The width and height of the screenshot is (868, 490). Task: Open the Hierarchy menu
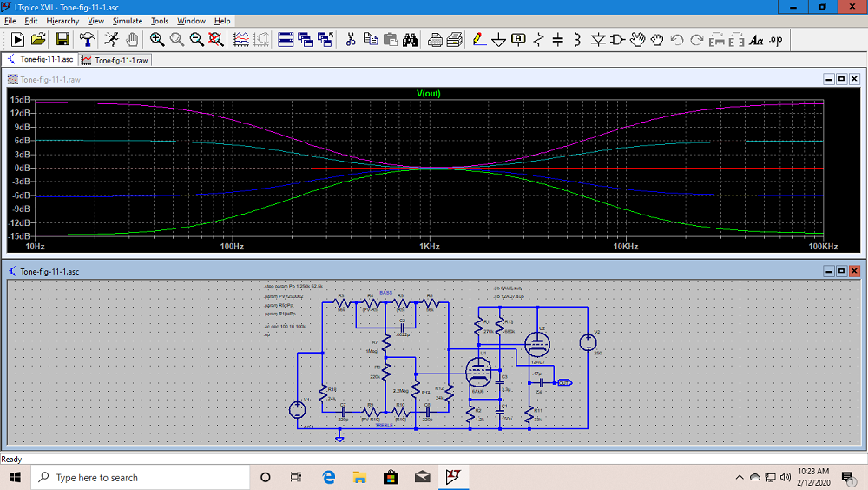(63, 21)
